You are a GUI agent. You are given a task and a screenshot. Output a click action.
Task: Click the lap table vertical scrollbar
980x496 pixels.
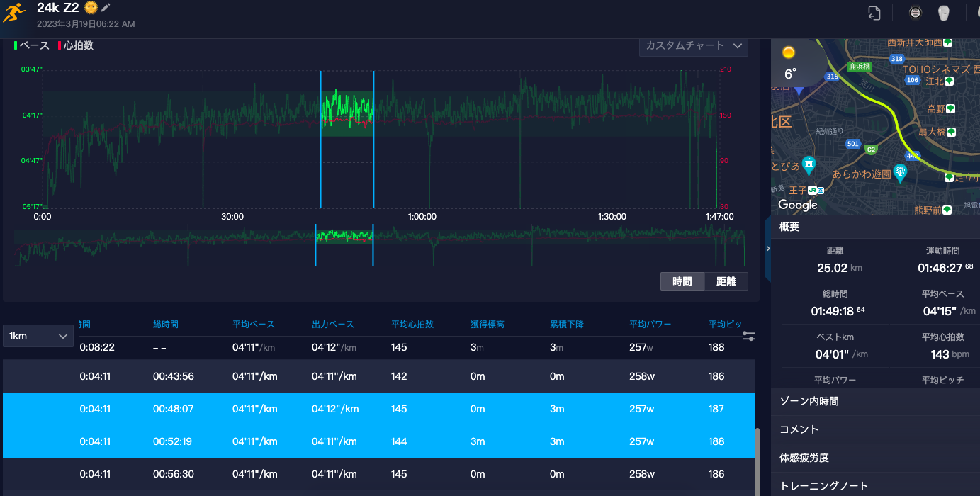[759, 461]
